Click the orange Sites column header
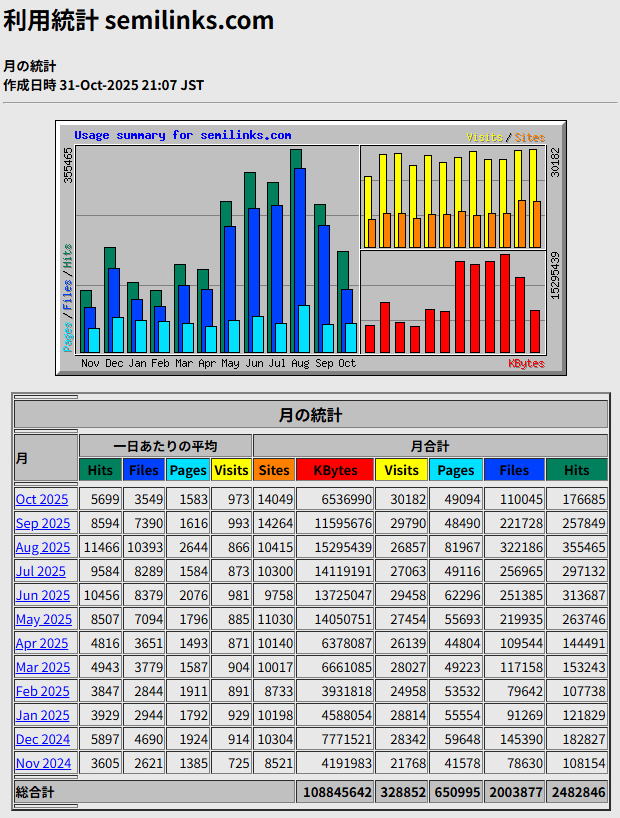The image size is (620, 818). [x=274, y=470]
